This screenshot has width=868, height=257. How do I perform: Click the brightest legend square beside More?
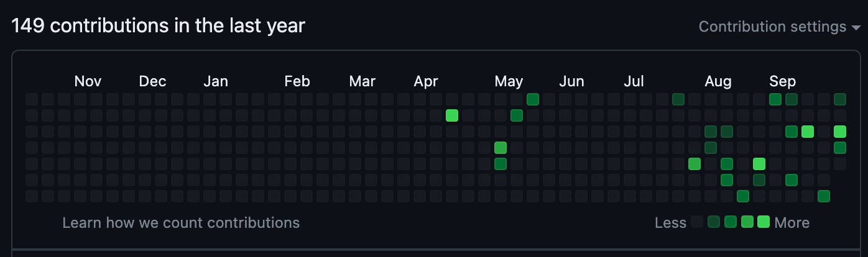pyautogui.click(x=764, y=222)
